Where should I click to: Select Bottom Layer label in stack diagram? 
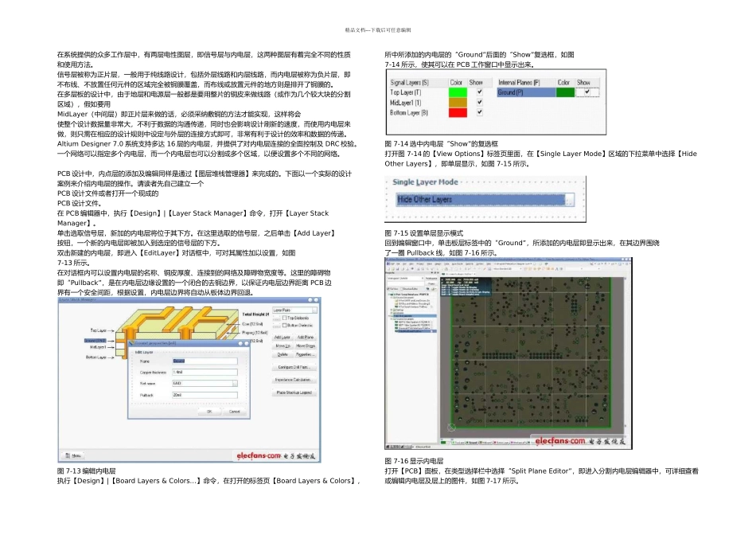(96, 357)
